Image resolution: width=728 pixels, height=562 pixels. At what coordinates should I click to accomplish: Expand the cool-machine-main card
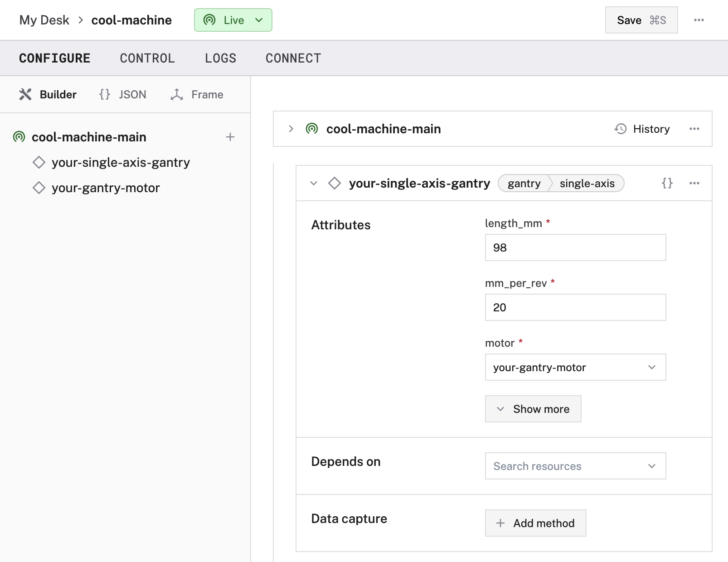pyautogui.click(x=291, y=129)
